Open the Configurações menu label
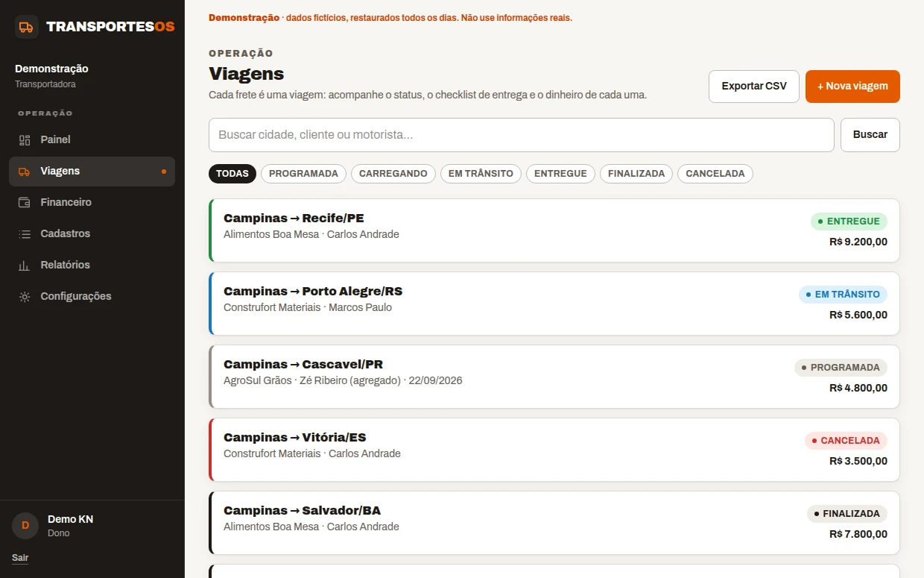924x578 pixels. click(76, 296)
